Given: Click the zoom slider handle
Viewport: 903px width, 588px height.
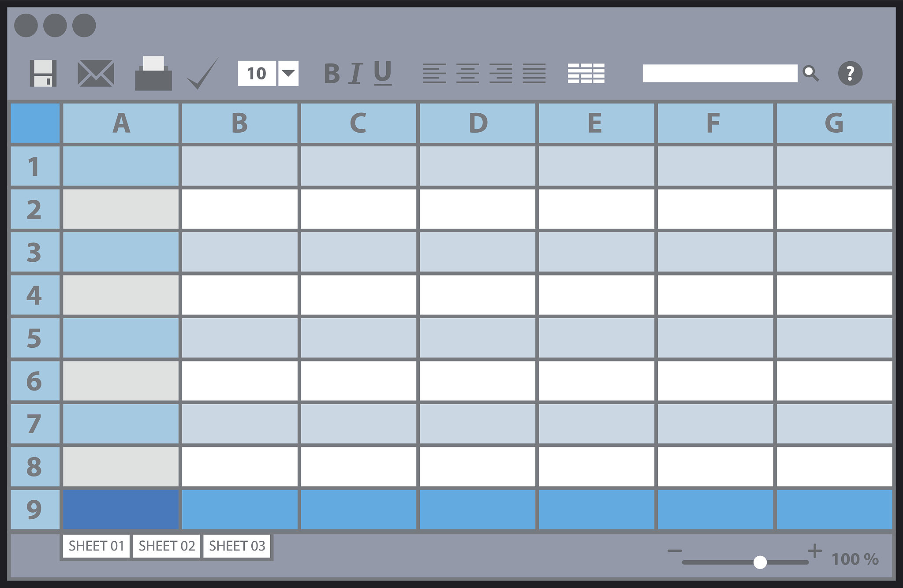Looking at the screenshot, I should 760,562.
